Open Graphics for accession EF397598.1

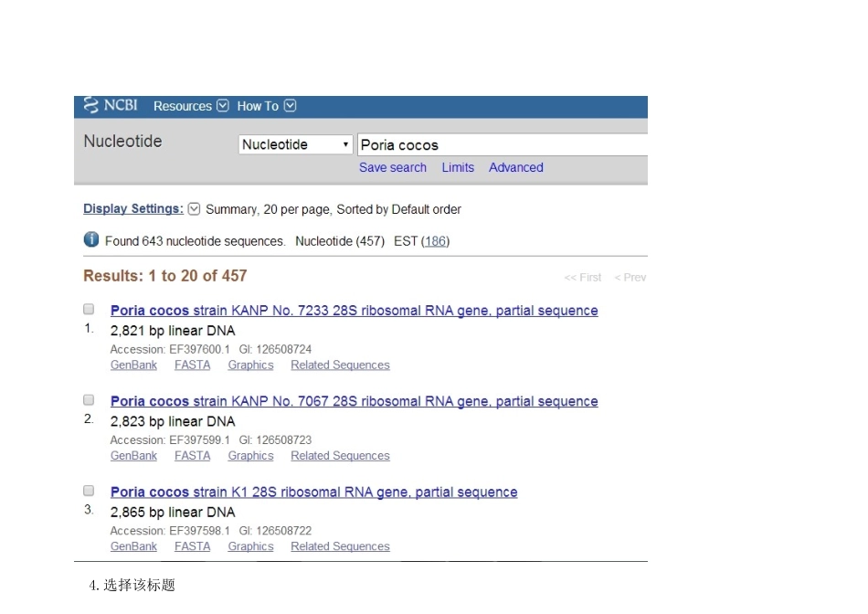pos(250,546)
